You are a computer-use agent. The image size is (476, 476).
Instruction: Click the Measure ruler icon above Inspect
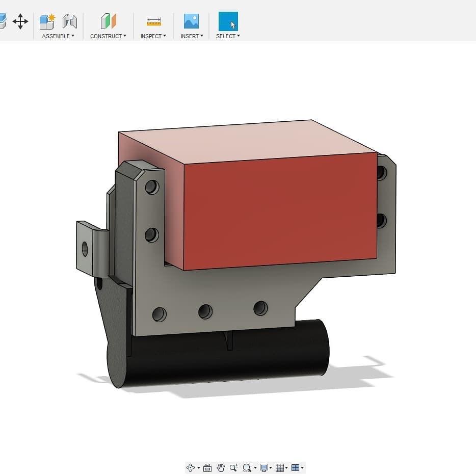(x=153, y=22)
